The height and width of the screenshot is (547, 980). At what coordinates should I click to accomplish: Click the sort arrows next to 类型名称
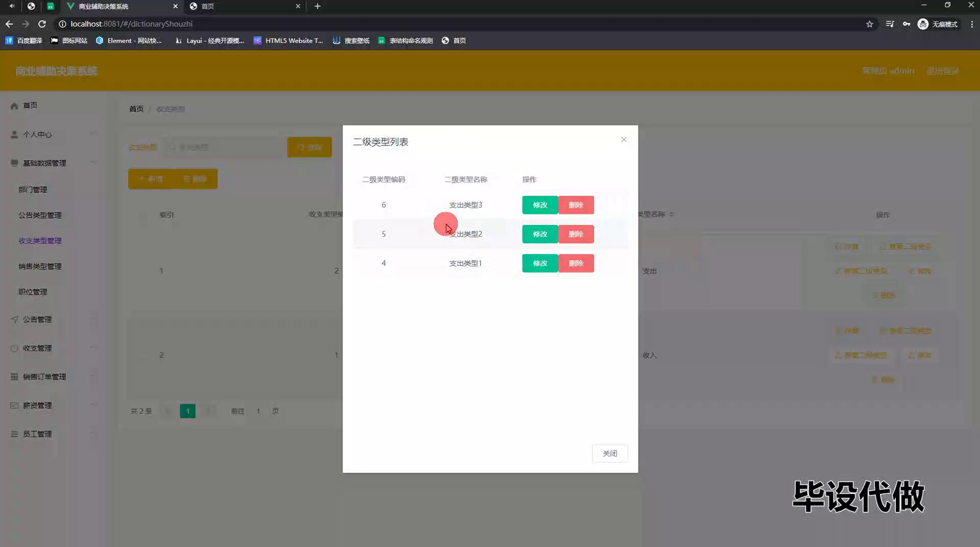coord(672,214)
